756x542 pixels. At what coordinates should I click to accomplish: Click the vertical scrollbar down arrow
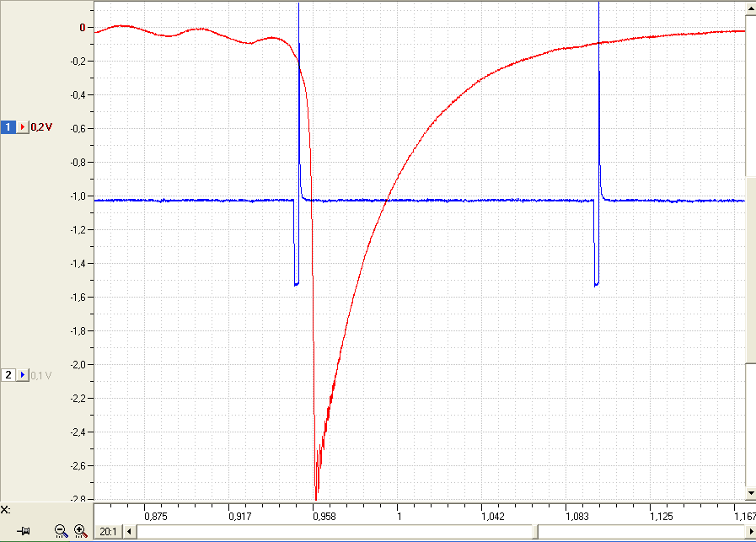click(x=751, y=493)
